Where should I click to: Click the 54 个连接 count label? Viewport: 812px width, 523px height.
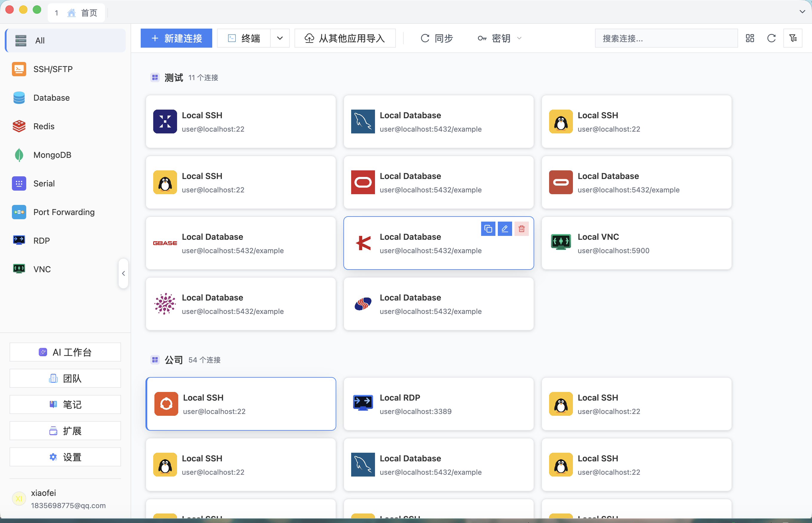point(204,360)
